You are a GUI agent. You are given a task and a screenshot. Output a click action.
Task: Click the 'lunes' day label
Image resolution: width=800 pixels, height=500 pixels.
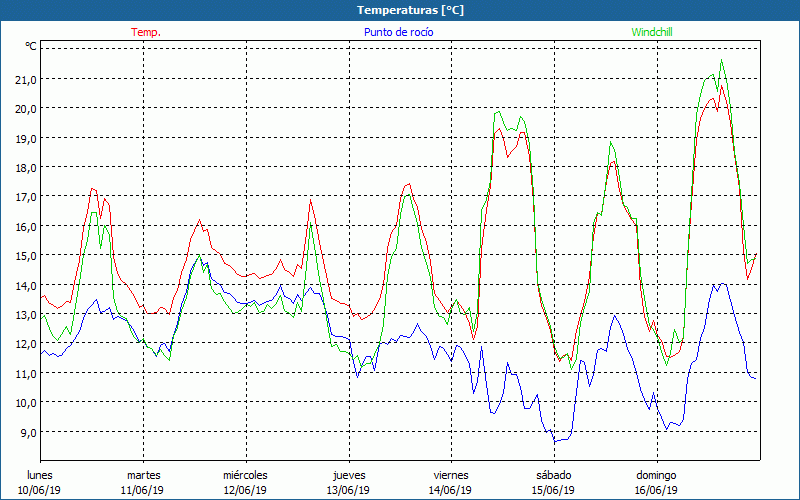point(40,476)
